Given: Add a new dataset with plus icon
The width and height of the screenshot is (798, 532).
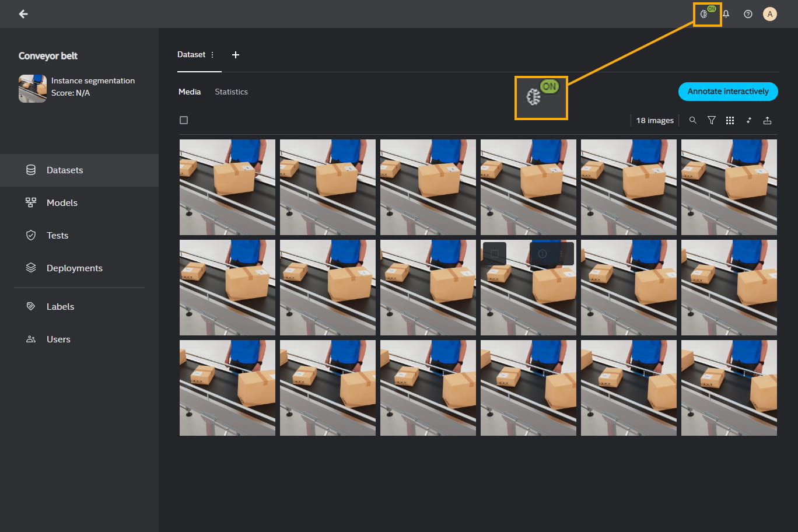Looking at the screenshot, I should pyautogui.click(x=236, y=55).
